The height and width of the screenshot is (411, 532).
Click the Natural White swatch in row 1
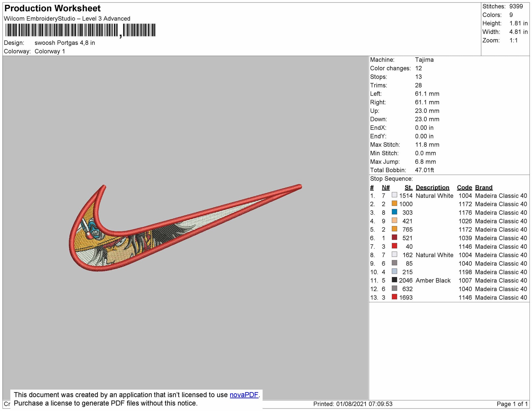pos(394,195)
